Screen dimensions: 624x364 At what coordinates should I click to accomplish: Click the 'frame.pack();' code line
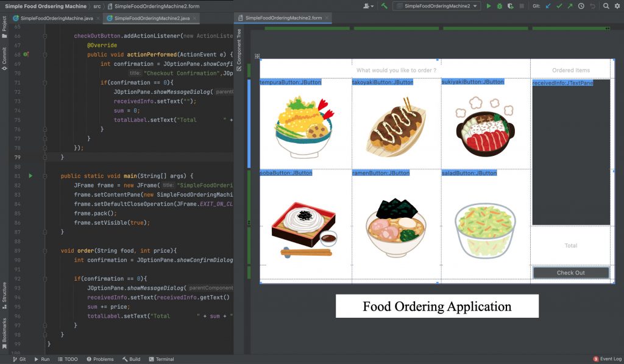95,214
